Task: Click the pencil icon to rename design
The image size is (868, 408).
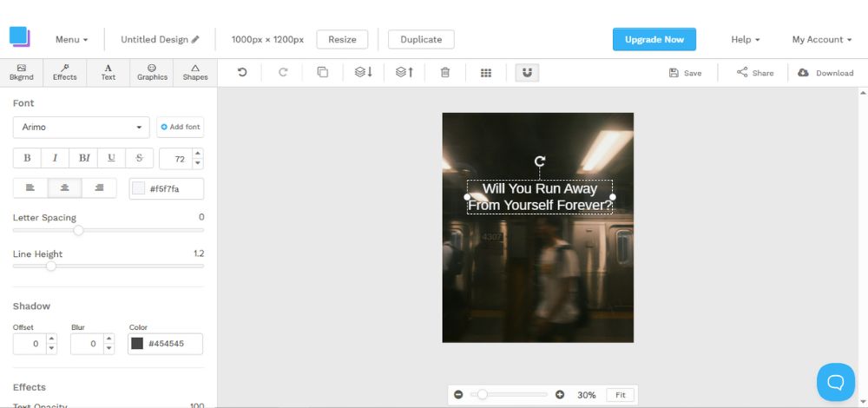Action: coord(195,40)
